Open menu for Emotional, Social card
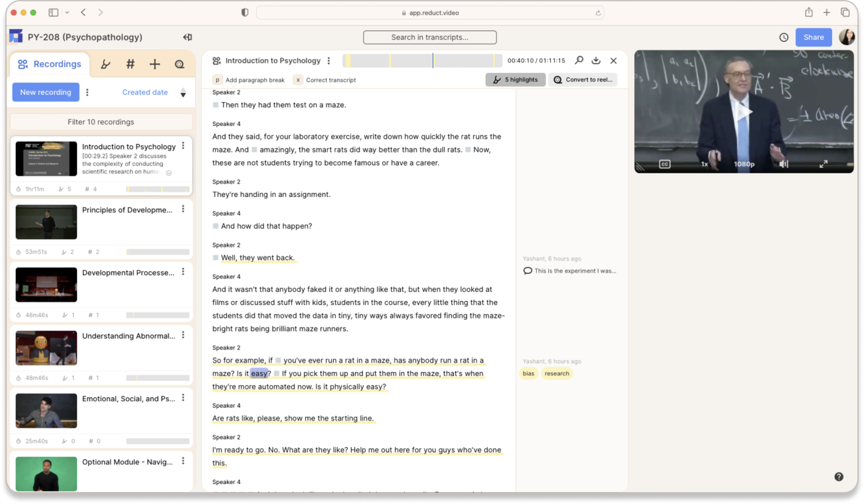Viewport: 864px width, 504px height. tap(183, 398)
